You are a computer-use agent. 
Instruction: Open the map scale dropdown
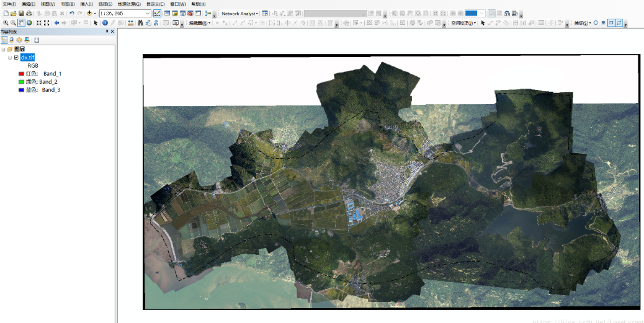[x=147, y=13]
